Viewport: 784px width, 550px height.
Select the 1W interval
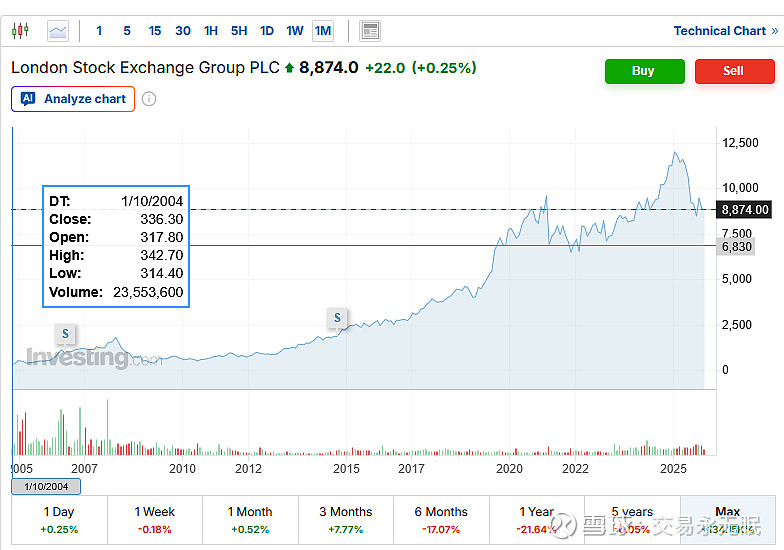click(x=294, y=31)
